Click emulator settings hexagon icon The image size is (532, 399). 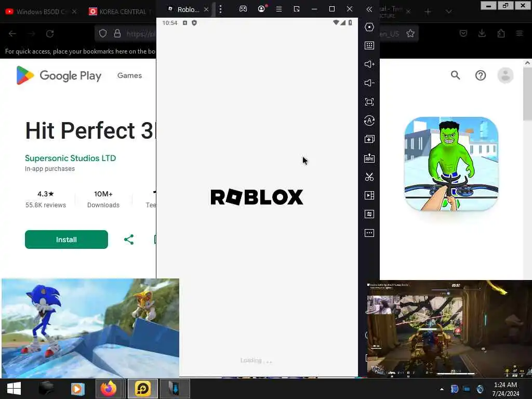point(369,27)
